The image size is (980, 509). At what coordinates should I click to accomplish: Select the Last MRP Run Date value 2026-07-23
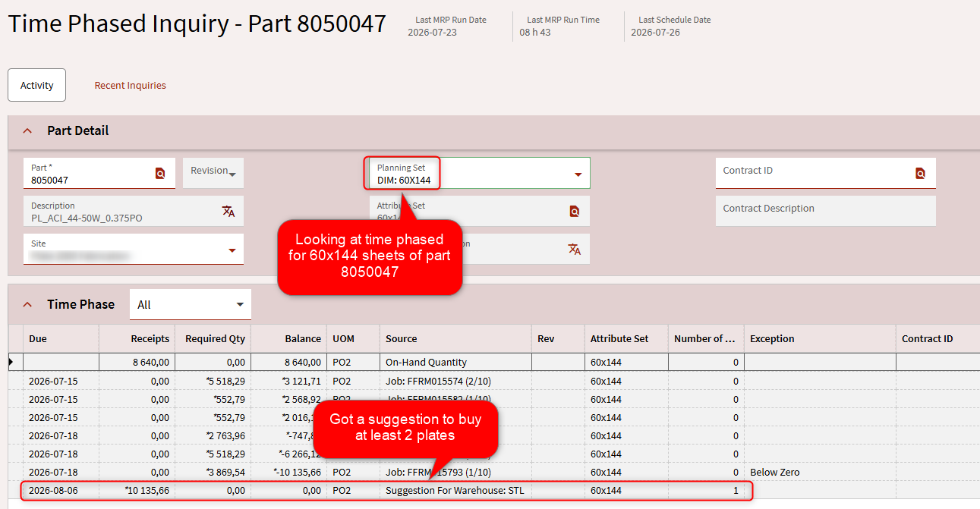pos(432,33)
